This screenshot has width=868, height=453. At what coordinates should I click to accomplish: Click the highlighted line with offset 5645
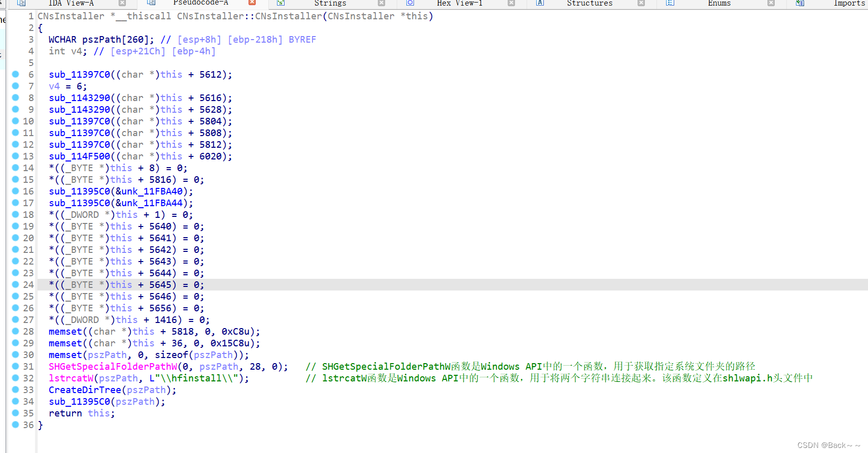(x=452, y=285)
